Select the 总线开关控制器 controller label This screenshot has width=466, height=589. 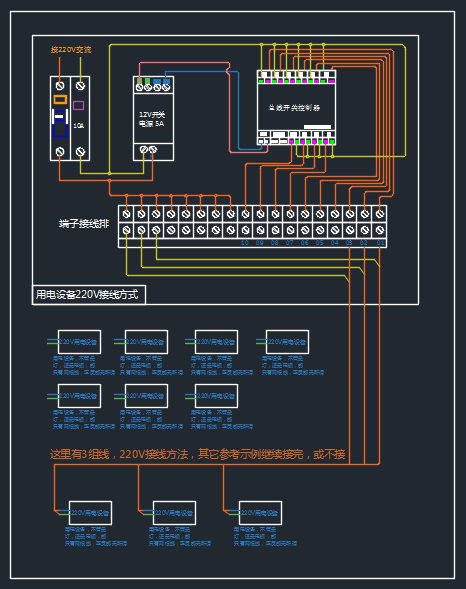(x=294, y=108)
